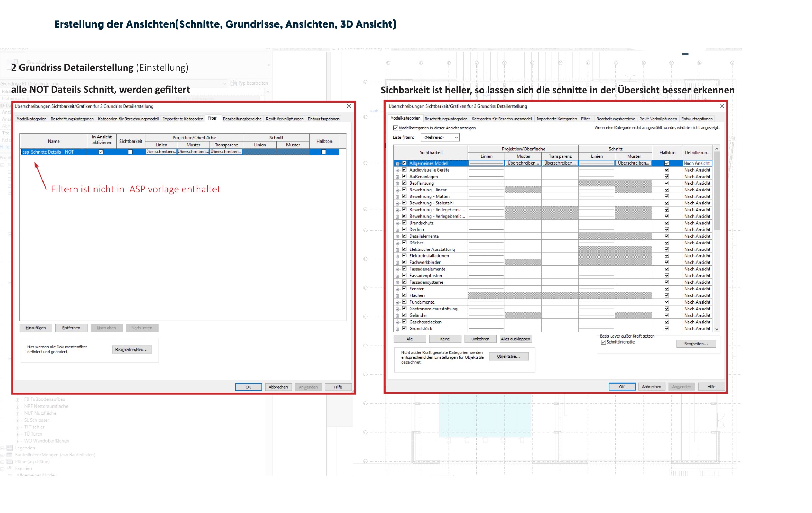Viewport: 812px width, 513px height.
Task: Open Revit-Verknüpfungen tab in right dialog
Action: pyautogui.click(x=658, y=119)
